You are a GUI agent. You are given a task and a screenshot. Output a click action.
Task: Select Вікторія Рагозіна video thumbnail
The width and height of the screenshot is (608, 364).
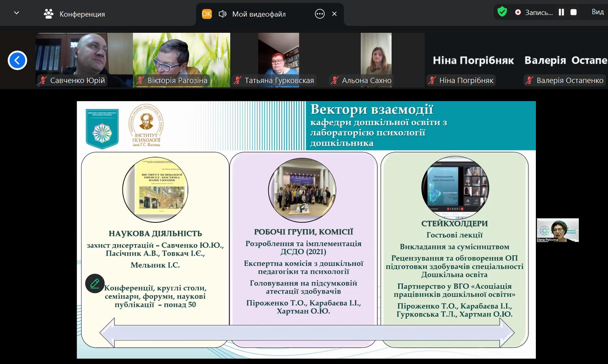tap(181, 60)
